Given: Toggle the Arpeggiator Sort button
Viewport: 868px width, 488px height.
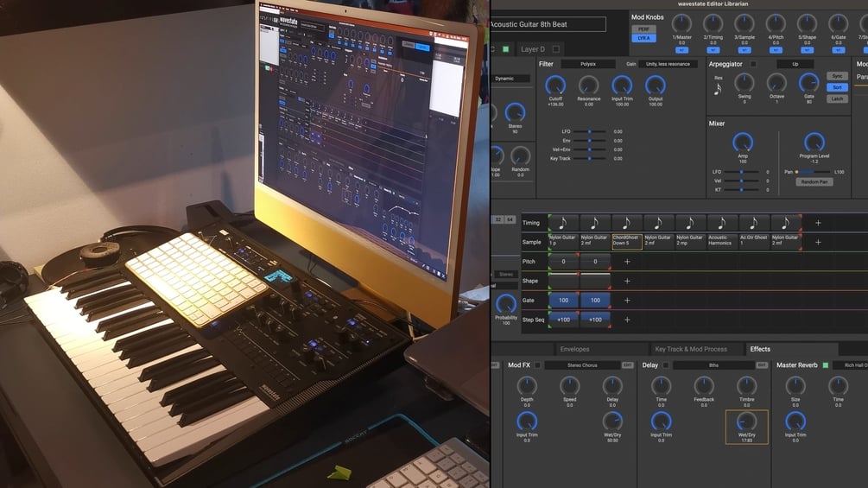Looking at the screenshot, I should [x=837, y=87].
